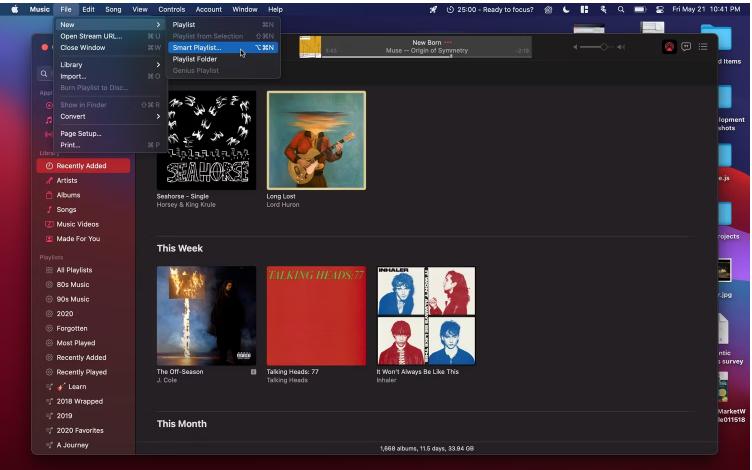Viewport: 752px width, 470px height.
Task: Choose Playlist Folder from the submenu
Action: click(223, 59)
